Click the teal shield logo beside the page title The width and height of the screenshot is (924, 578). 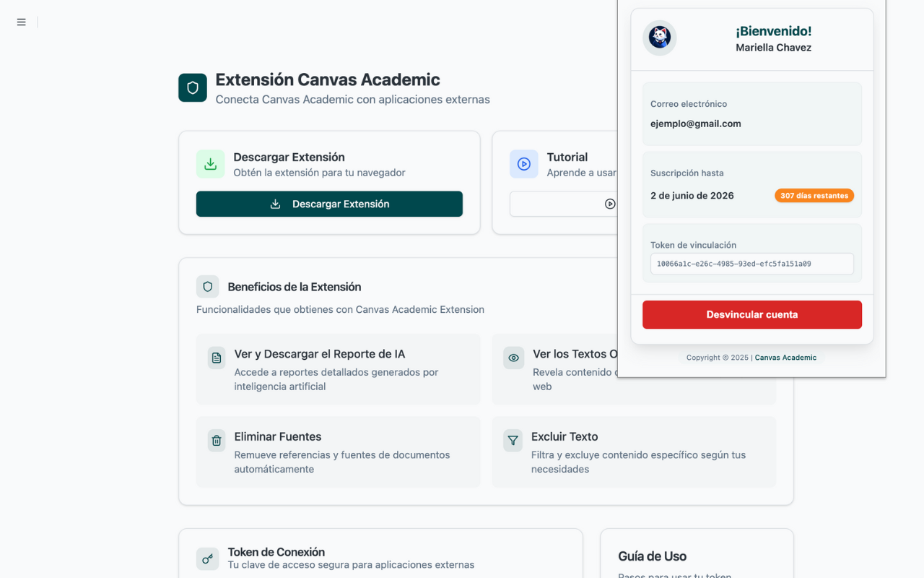pos(192,87)
